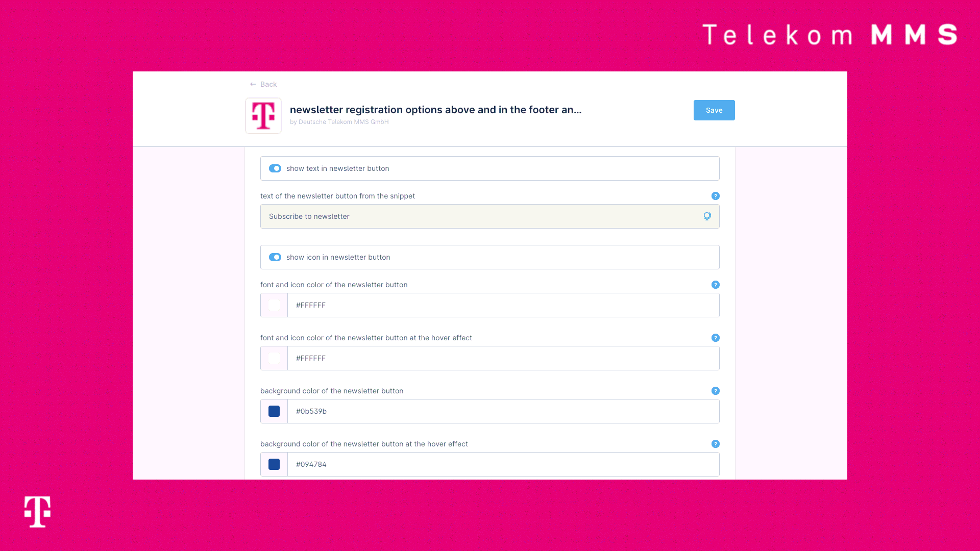The image size is (980, 551).
Task: Toggle the show text in newsletter button
Action: tap(275, 168)
